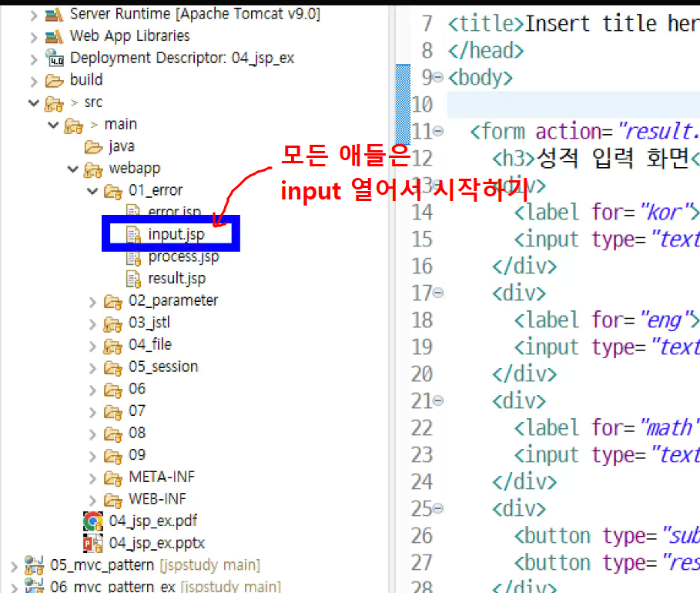Click the result.jsp file icon
The image size is (700, 593).
pyautogui.click(x=133, y=279)
